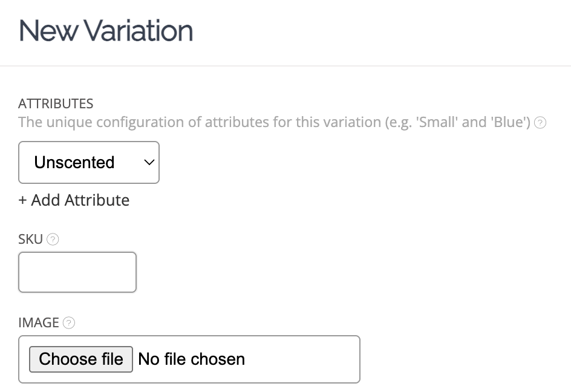Click the word 'Attribute' in the Add Attribute link
571x392 pixels.
[97, 200]
